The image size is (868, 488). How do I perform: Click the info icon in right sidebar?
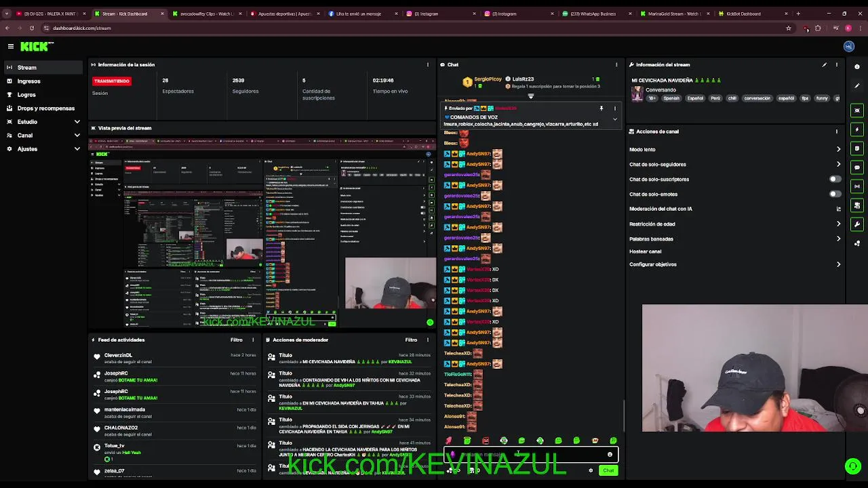(858, 66)
